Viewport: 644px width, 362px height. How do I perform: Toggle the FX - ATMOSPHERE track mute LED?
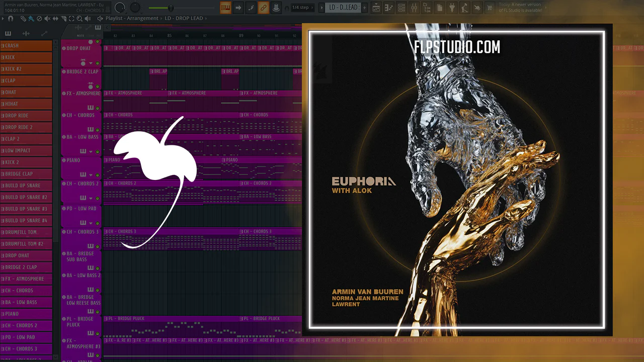97,108
